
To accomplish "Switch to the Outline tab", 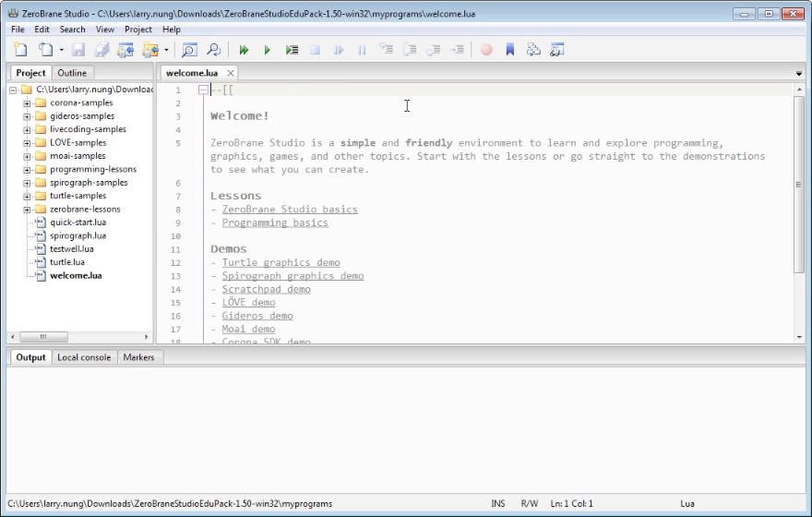I will (x=72, y=73).
